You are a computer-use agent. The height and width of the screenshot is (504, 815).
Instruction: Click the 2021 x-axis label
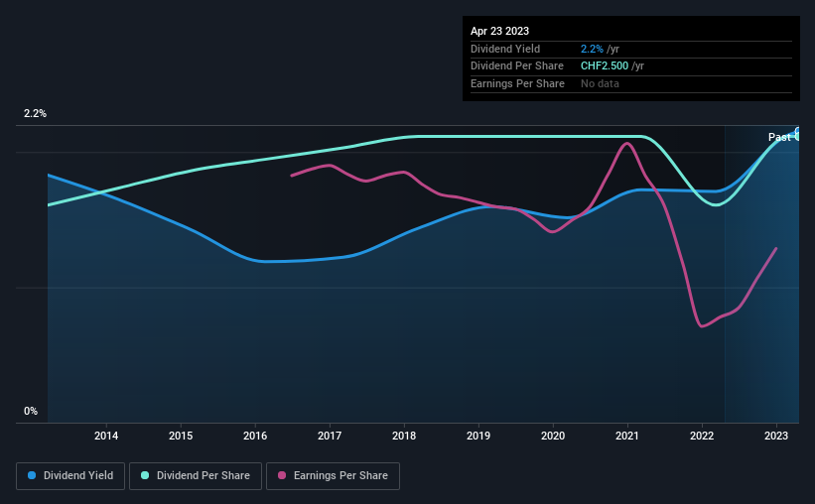627,436
